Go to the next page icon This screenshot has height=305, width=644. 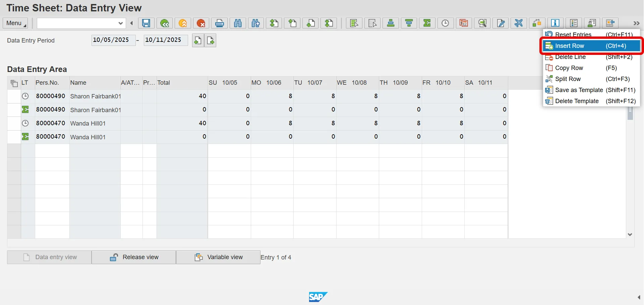click(x=311, y=23)
